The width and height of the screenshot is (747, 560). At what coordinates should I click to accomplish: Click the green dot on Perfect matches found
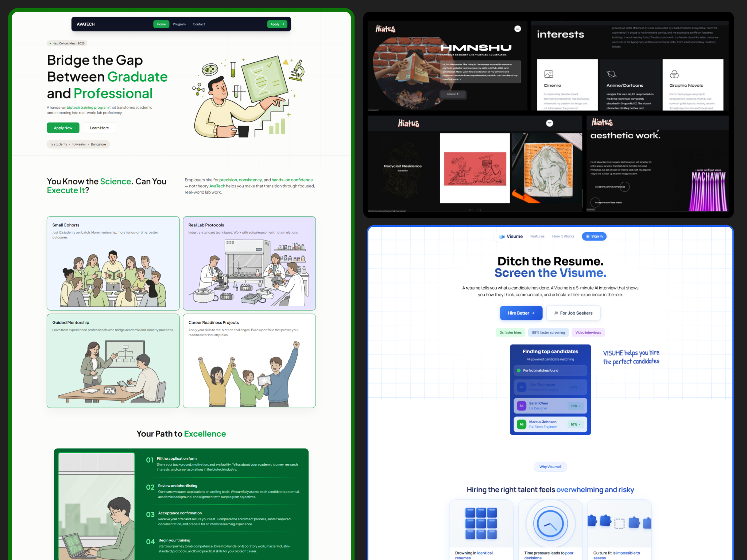point(519,370)
